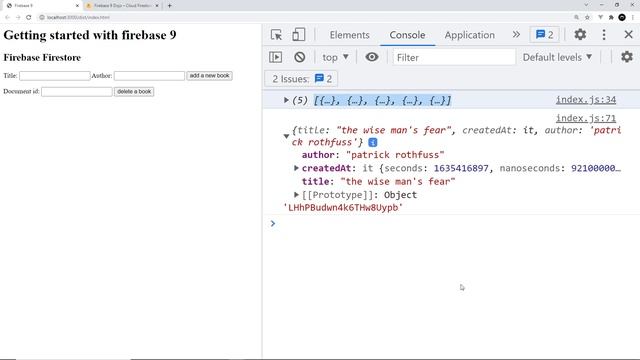Clear the console
Viewport: 640px width, 360px height.
(300, 57)
